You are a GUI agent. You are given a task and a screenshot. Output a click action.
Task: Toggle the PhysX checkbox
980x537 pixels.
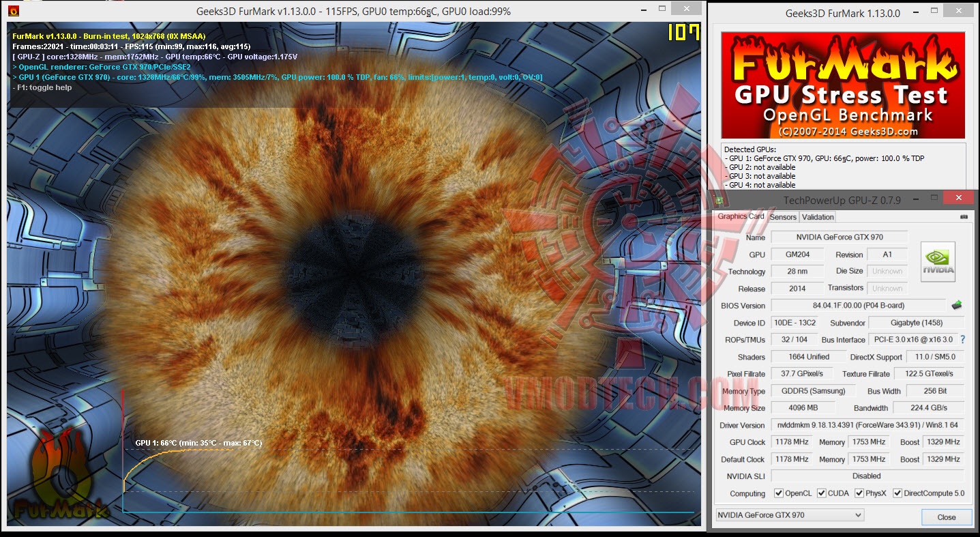(x=859, y=493)
